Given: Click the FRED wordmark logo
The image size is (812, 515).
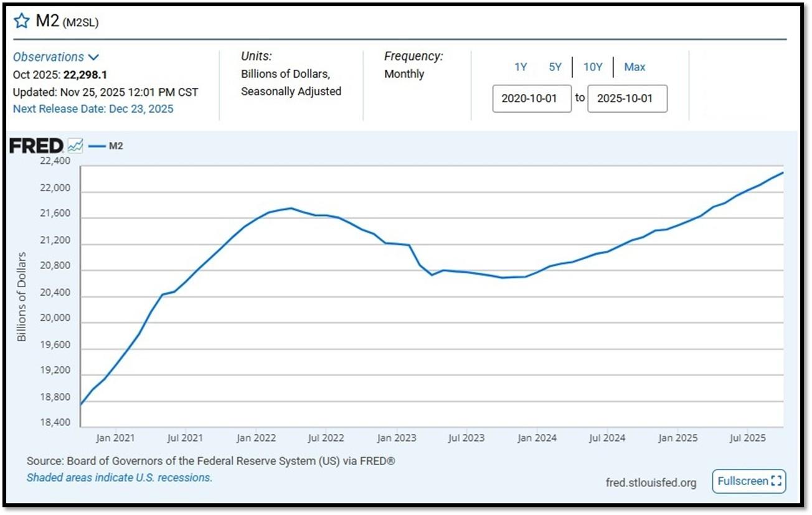Looking at the screenshot, I should point(36,146).
